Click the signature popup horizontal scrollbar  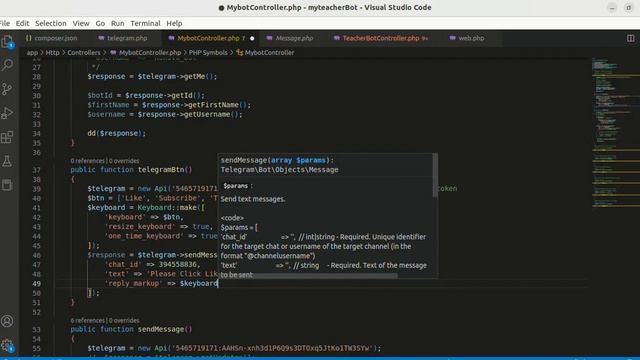coord(308,276)
